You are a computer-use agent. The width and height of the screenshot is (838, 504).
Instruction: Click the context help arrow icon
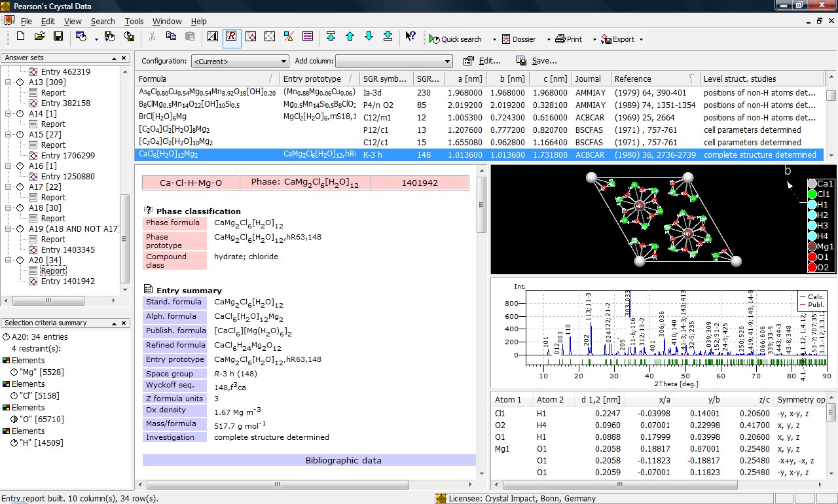410,37
